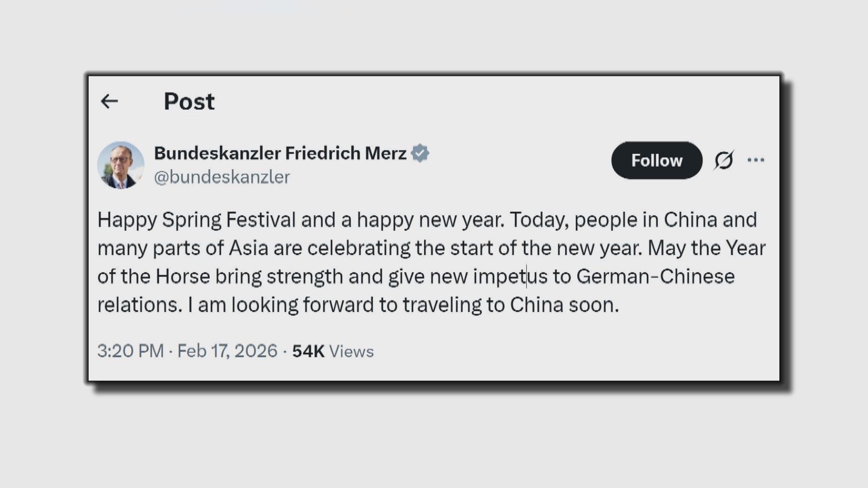
Task: Click the word "Horse" in the post
Action: coord(183,277)
